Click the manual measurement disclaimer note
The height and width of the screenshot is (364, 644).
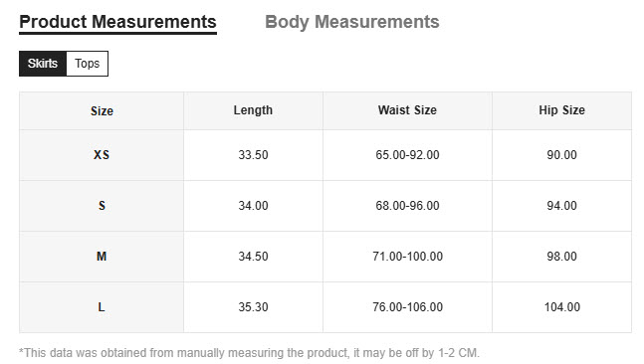tap(249, 353)
